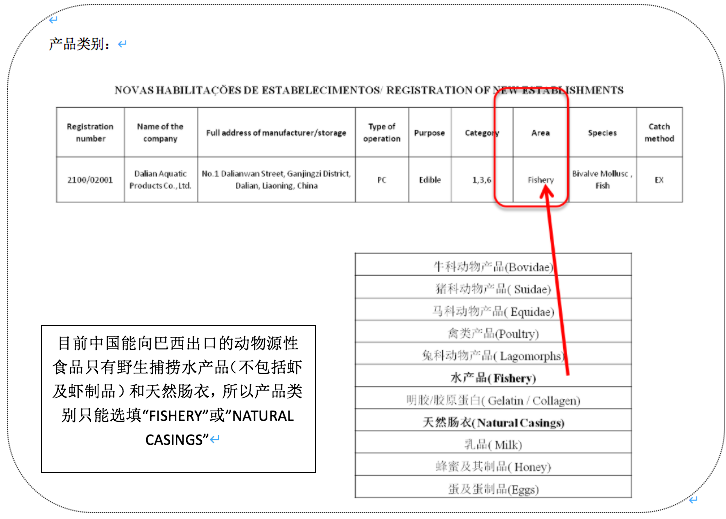The height and width of the screenshot is (519, 726).
Task: Click the "Catch method" column header
Action: tap(659, 133)
